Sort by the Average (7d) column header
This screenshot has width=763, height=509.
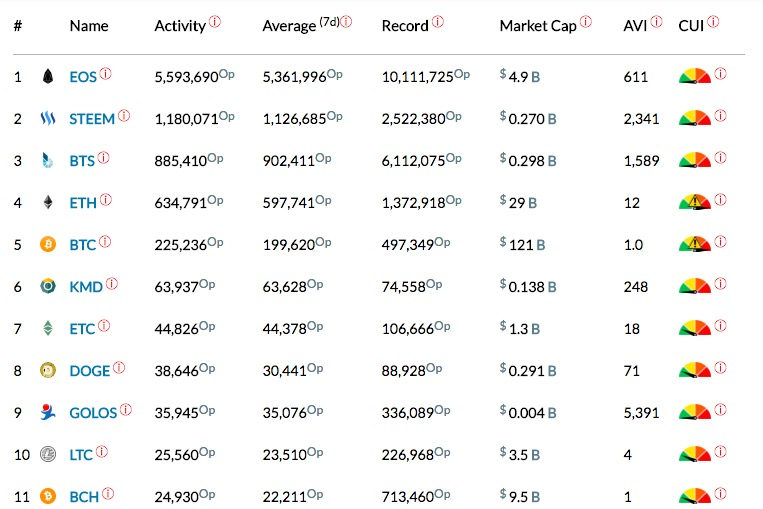click(300, 25)
